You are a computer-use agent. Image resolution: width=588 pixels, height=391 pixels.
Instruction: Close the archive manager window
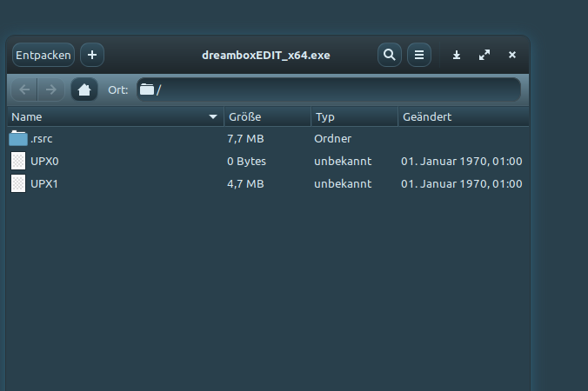pos(512,55)
